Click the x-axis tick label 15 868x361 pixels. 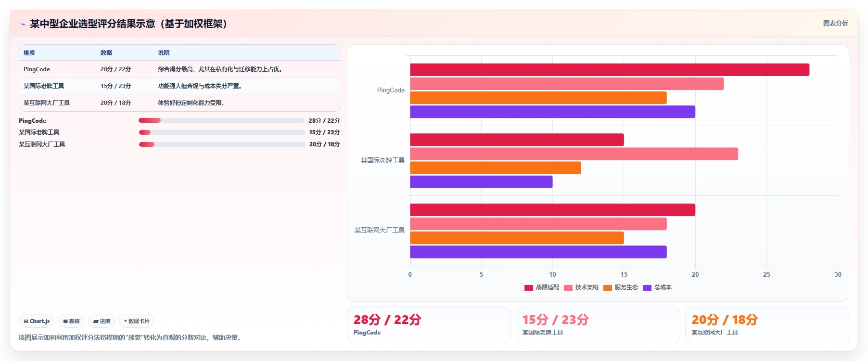pos(624,274)
